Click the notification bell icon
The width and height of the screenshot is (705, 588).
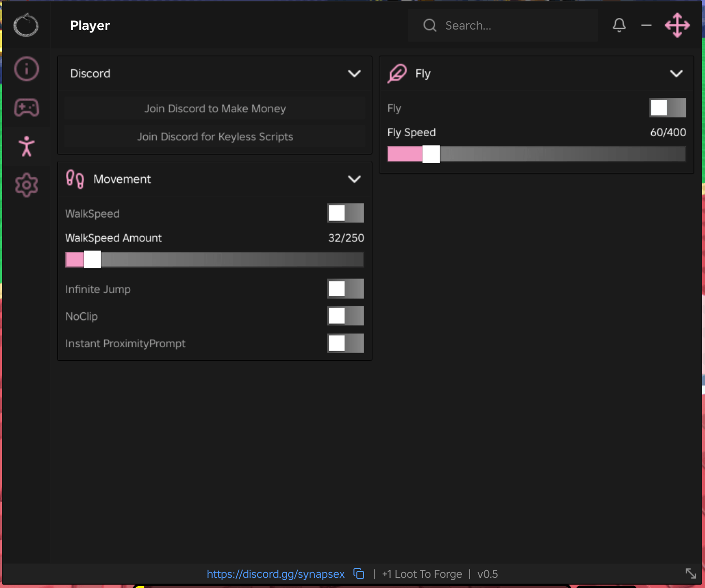(619, 25)
